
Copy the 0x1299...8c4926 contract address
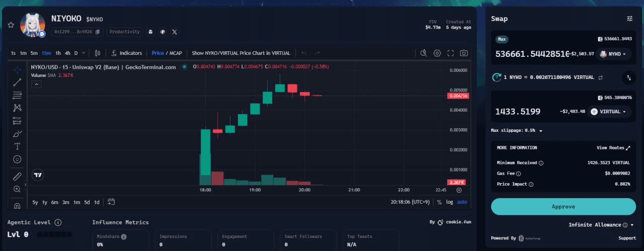(97, 32)
